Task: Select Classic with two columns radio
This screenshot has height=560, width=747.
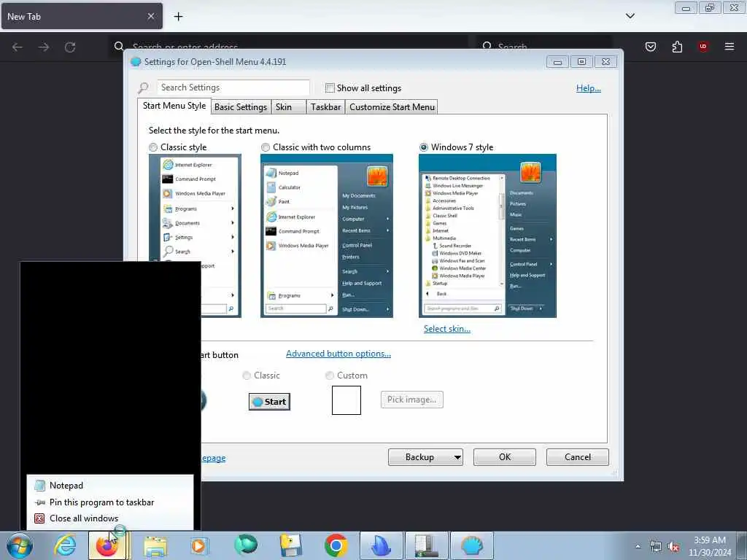Action: (266, 147)
